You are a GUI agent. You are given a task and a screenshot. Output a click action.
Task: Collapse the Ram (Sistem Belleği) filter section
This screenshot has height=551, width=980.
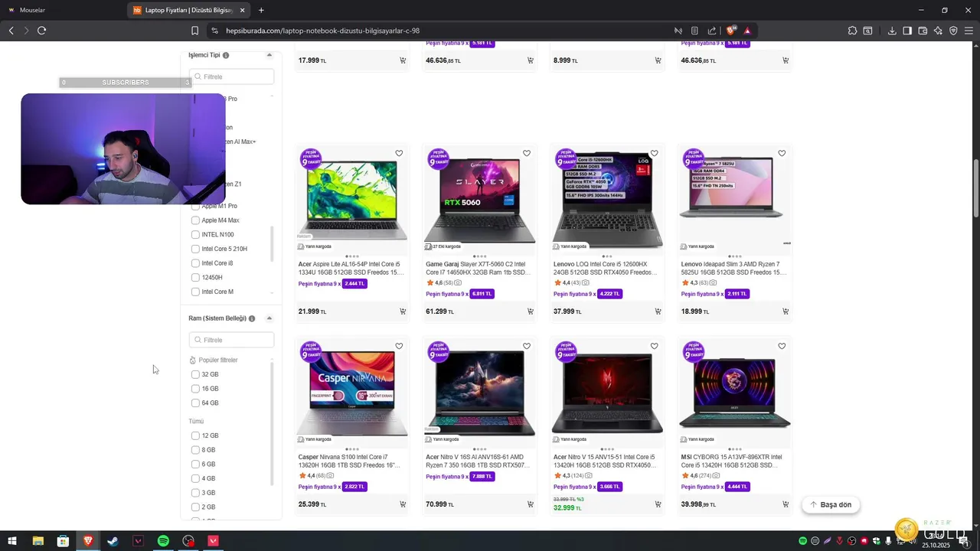point(269,318)
